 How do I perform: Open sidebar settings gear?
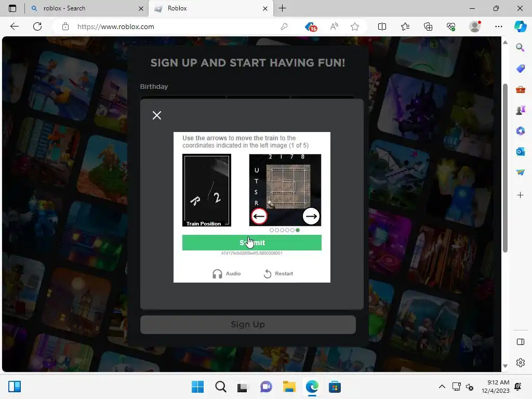click(520, 363)
